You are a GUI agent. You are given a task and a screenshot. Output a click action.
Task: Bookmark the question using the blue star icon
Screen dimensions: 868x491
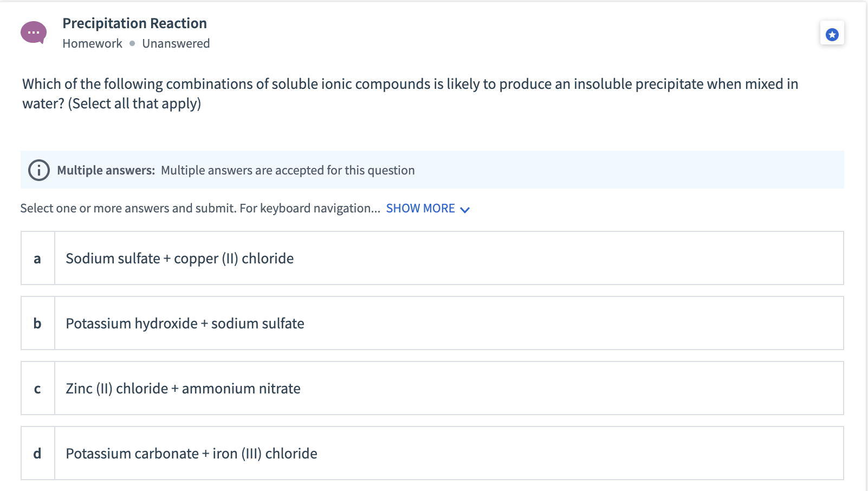(x=832, y=34)
